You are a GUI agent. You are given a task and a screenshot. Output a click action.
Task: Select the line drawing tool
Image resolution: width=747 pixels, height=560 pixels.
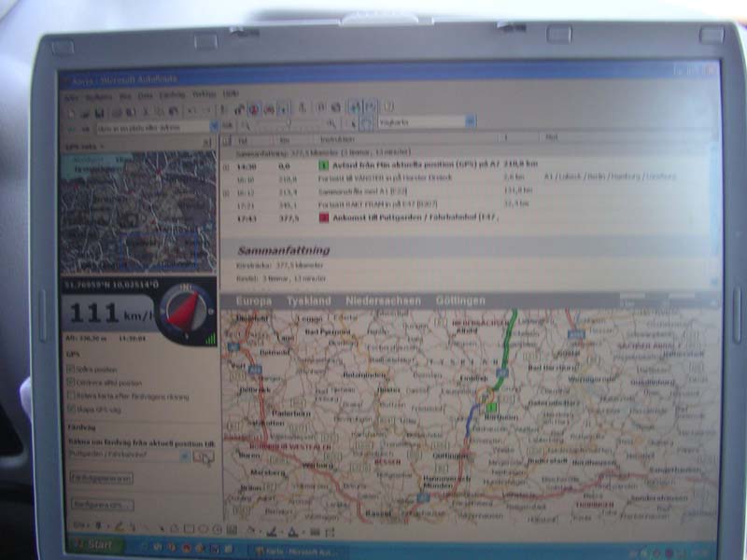(148, 527)
